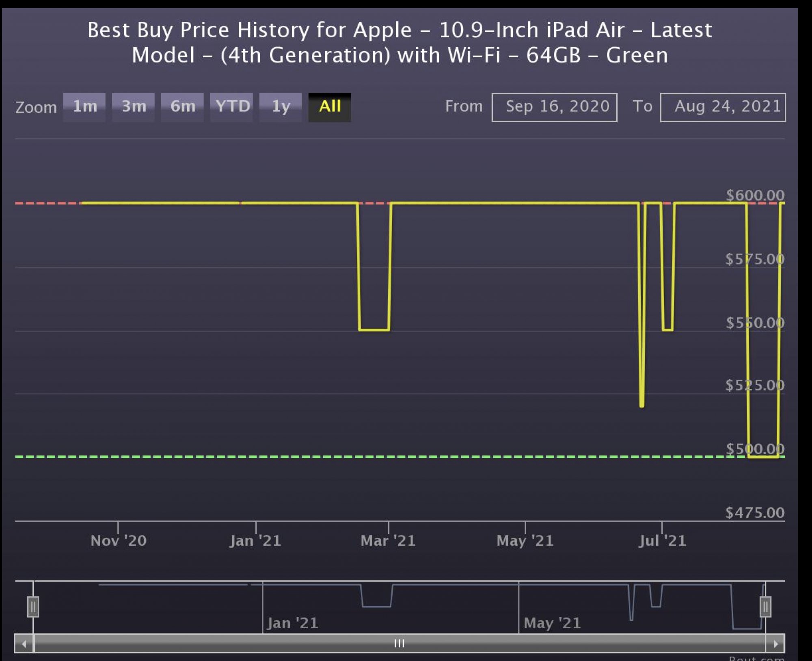Click the Jan '21 label in navigator
This screenshot has height=661, width=812.
coord(292,623)
